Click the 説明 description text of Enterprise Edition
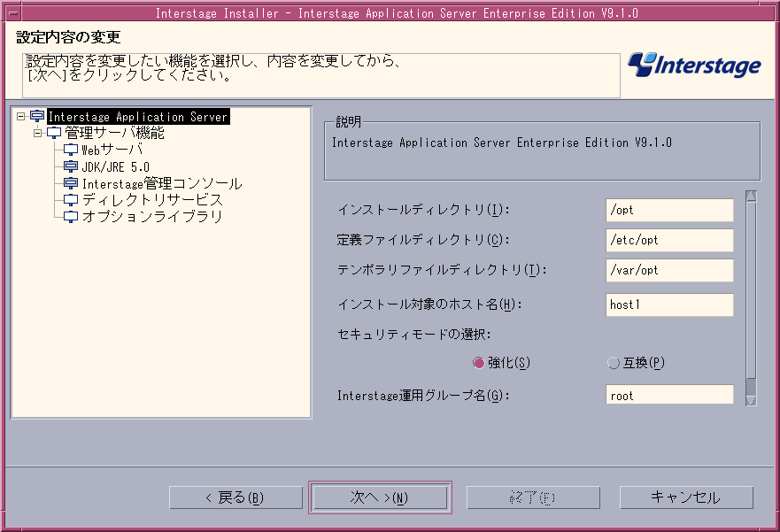The width and height of the screenshot is (780, 532). tap(502, 143)
